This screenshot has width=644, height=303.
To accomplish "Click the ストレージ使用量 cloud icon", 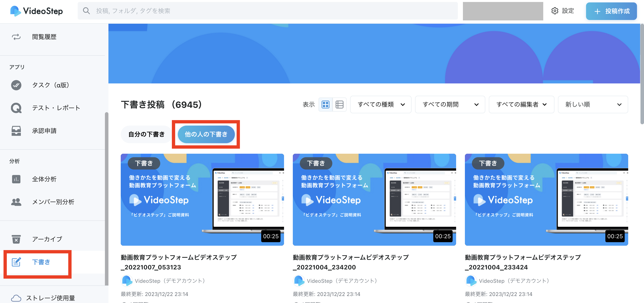I will [16, 298].
